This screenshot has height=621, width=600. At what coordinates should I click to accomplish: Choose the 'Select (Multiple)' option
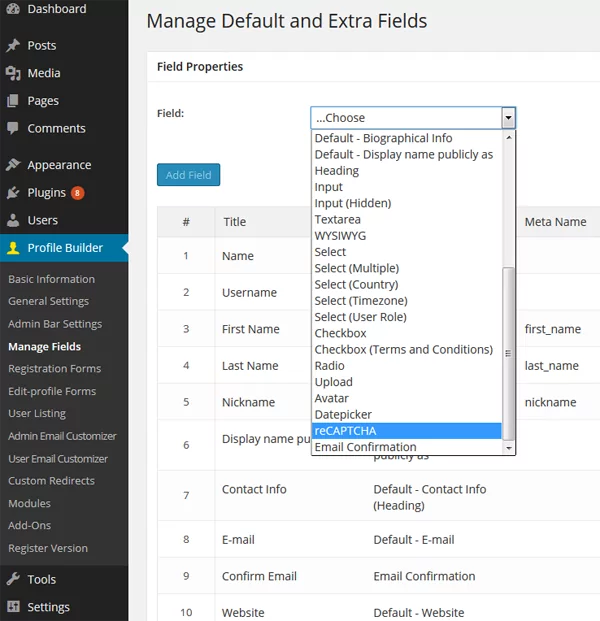coord(407,268)
